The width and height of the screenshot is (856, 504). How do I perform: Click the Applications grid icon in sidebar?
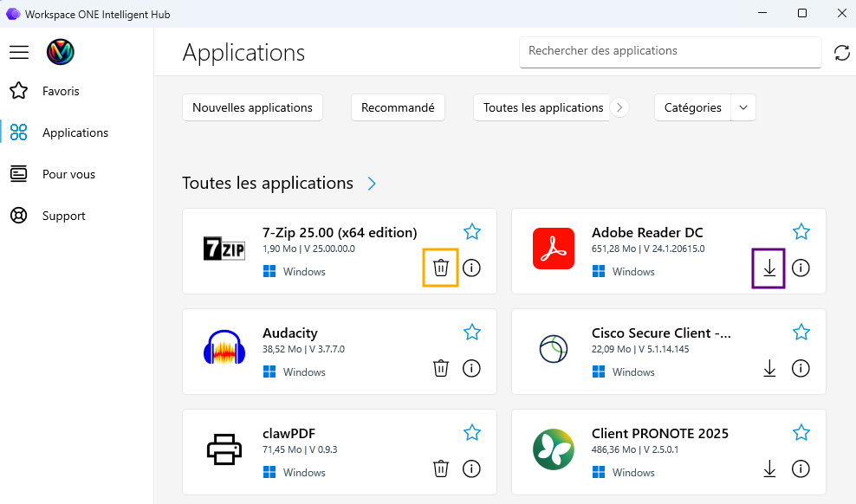tap(18, 132)
